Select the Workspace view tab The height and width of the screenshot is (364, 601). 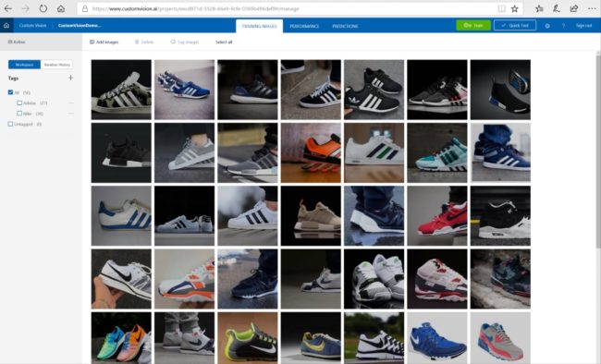tap(25, 65)
